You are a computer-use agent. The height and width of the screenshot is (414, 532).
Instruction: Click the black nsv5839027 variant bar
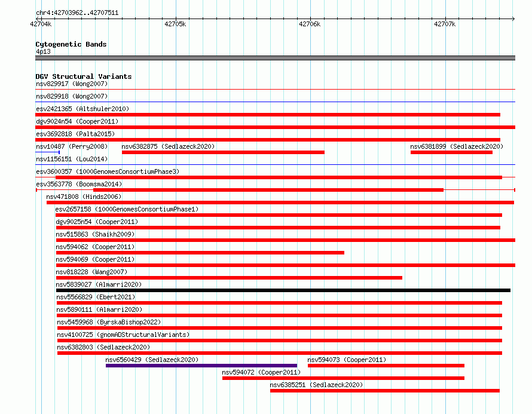[283, 290]
